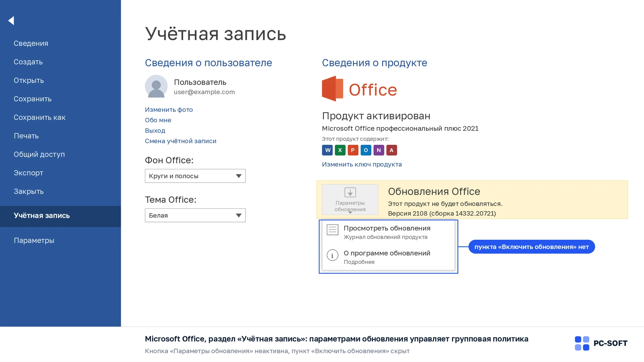Click the Выход link
Viewport: 644px width, 362px height.
coord(155,130)
